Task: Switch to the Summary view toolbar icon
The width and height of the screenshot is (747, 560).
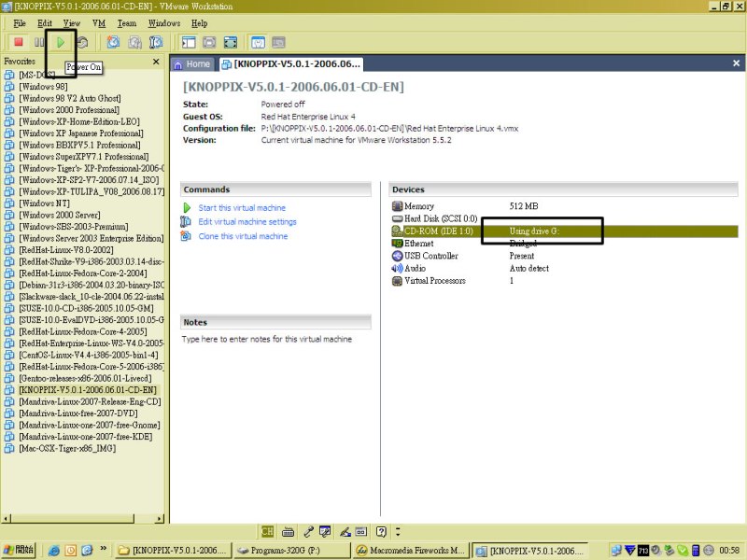Action: pos(258,42)
